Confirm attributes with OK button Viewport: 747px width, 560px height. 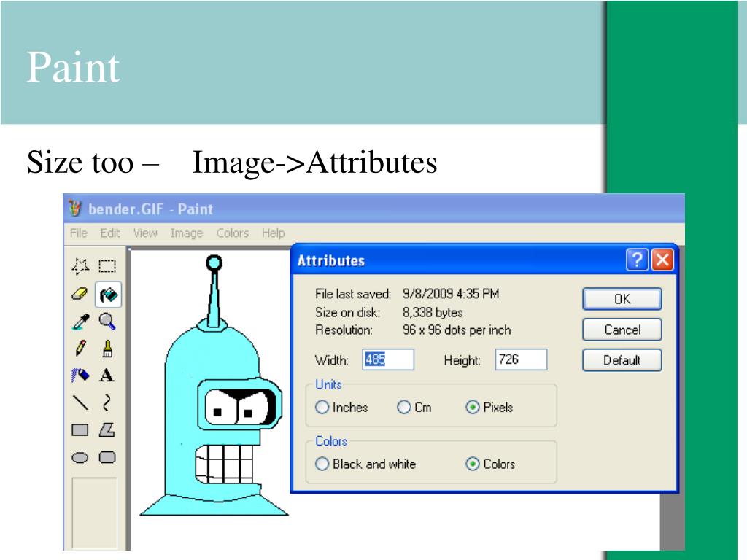pyautogui.click(x=622, y=299)
